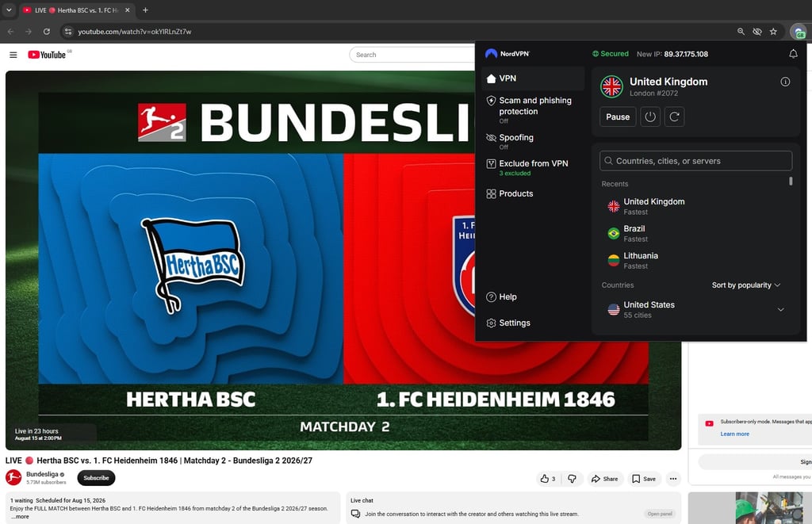Focus the countries, cities, or servers search field
Image resolution: width=812 pixels, height=524 pixels.
[x=695, y=161]
